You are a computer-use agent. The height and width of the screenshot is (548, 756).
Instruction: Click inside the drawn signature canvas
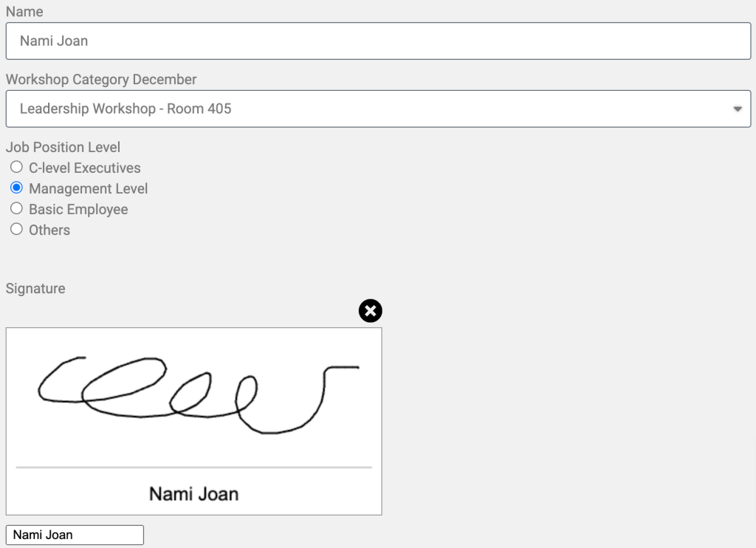coord(194,421)
